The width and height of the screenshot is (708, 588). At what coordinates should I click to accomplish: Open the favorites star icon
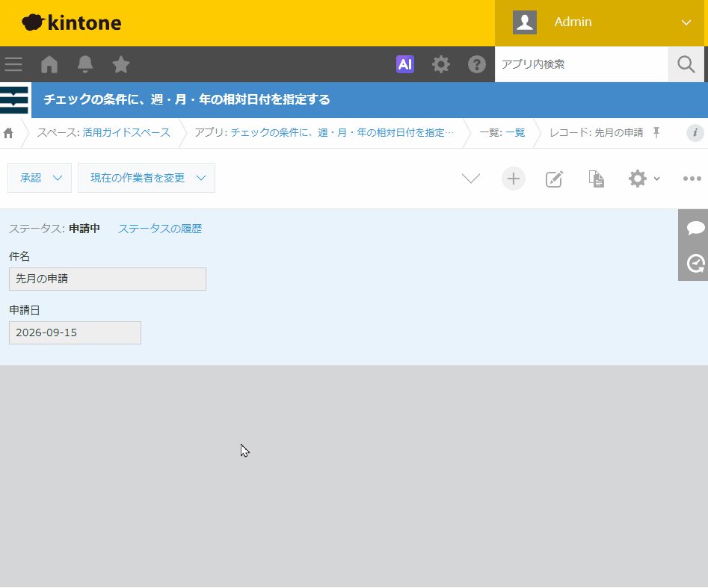coord(121,64)
